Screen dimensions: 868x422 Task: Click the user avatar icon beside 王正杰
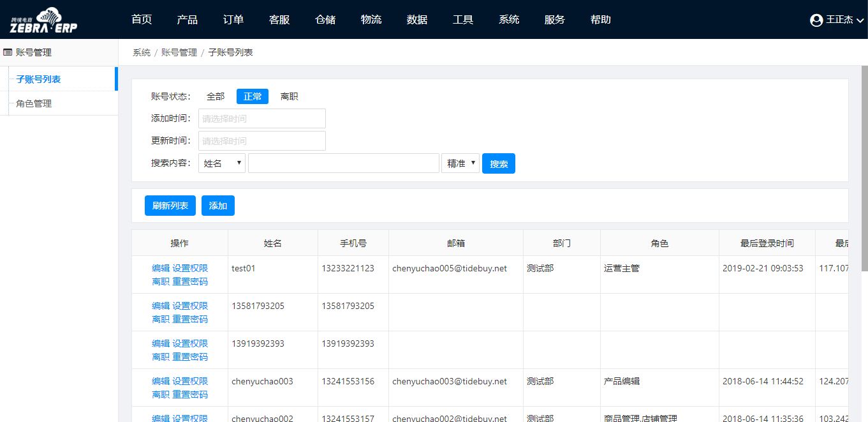(816, 20)
